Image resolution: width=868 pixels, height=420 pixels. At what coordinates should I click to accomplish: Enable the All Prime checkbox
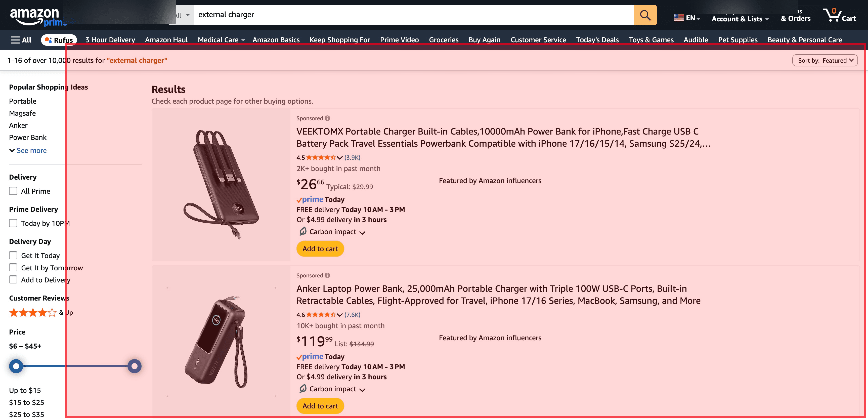tap(13, 191)
